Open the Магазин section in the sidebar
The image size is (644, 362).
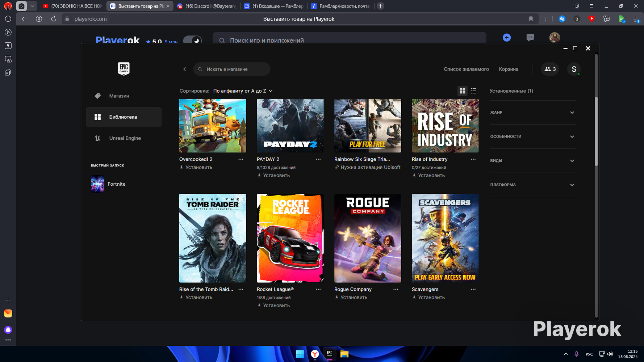coord(124,96)
